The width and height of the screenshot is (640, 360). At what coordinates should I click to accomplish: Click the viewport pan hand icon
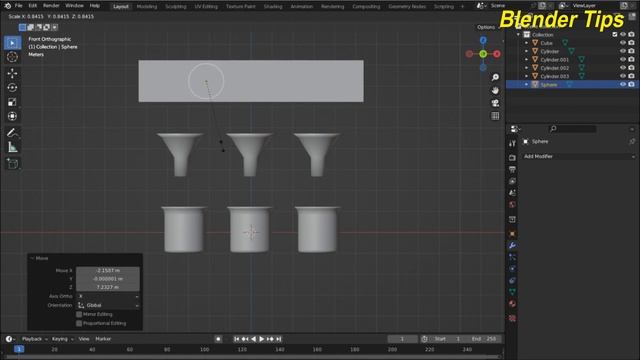(495, 90)
